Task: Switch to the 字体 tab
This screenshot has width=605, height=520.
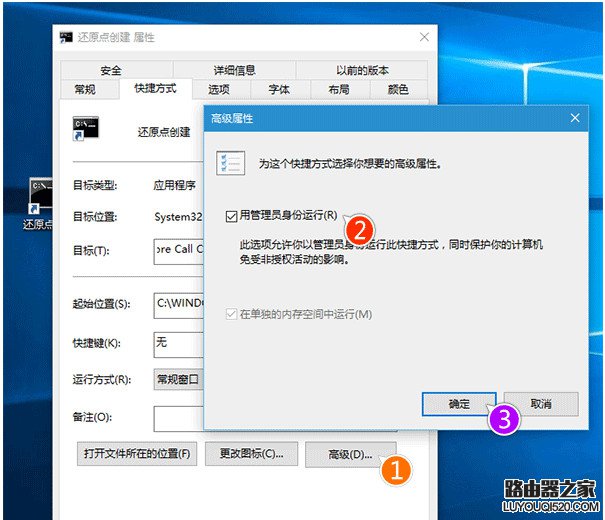Action: [279, 89]
